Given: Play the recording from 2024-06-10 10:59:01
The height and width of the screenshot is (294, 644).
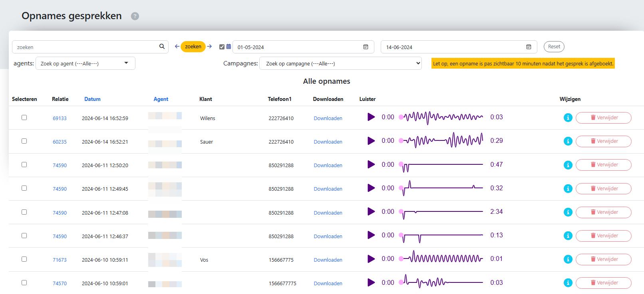Looking at the screenshot, I should (371, 282).
